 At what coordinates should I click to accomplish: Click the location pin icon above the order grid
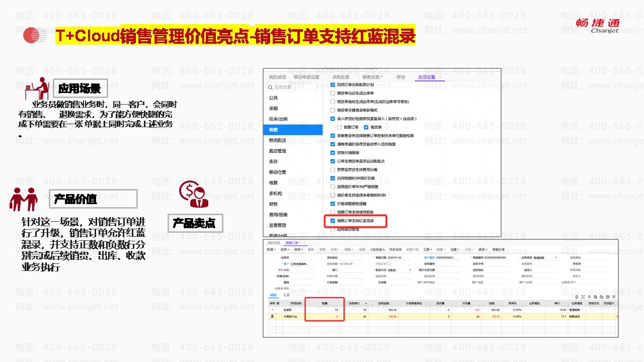(590, 298)
